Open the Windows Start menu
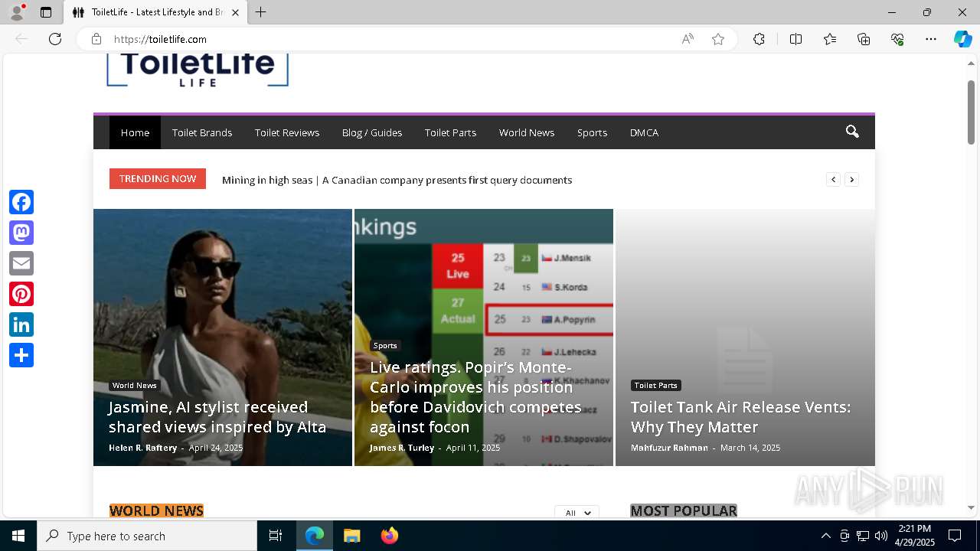The height and width of the screenshot is (551, 980). point(18,536)
